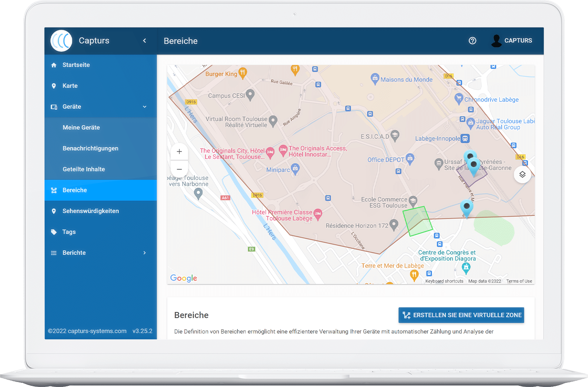
Task: Click the E.S.I.C.A.D school marker
Action: tap(395, 135)
